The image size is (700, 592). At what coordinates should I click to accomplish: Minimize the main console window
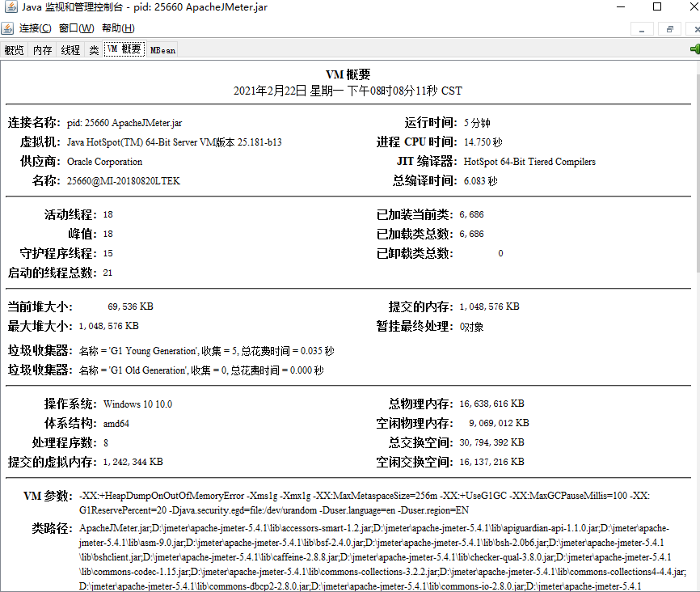coord(621,6)
